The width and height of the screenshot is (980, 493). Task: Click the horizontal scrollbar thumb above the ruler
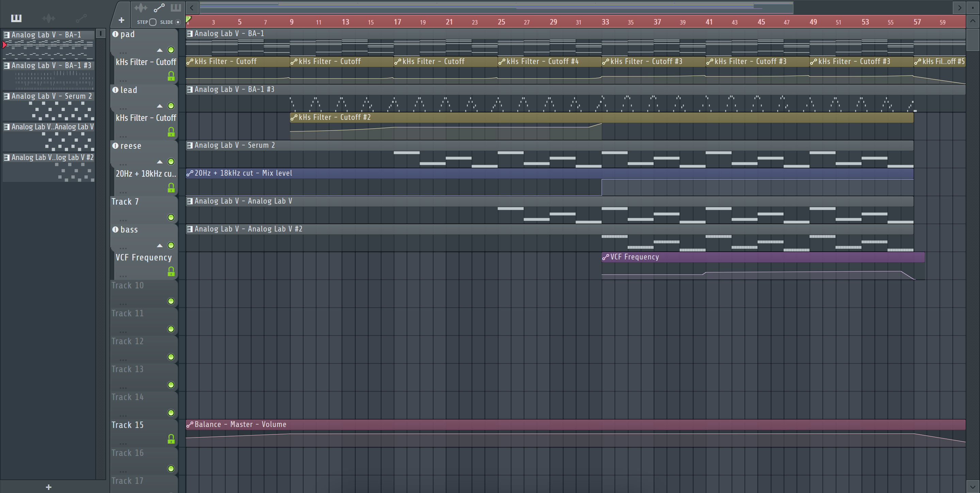click(x=496, y=7)
